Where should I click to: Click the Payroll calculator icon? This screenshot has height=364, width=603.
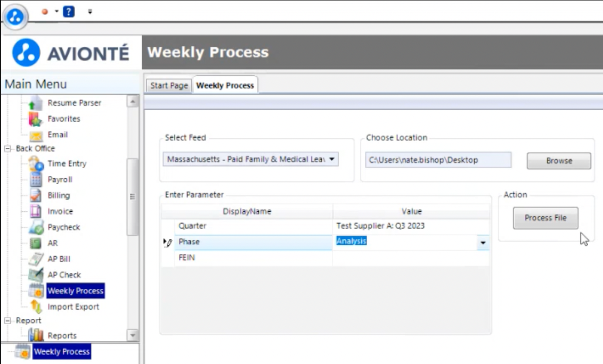(x=36, y=179)
